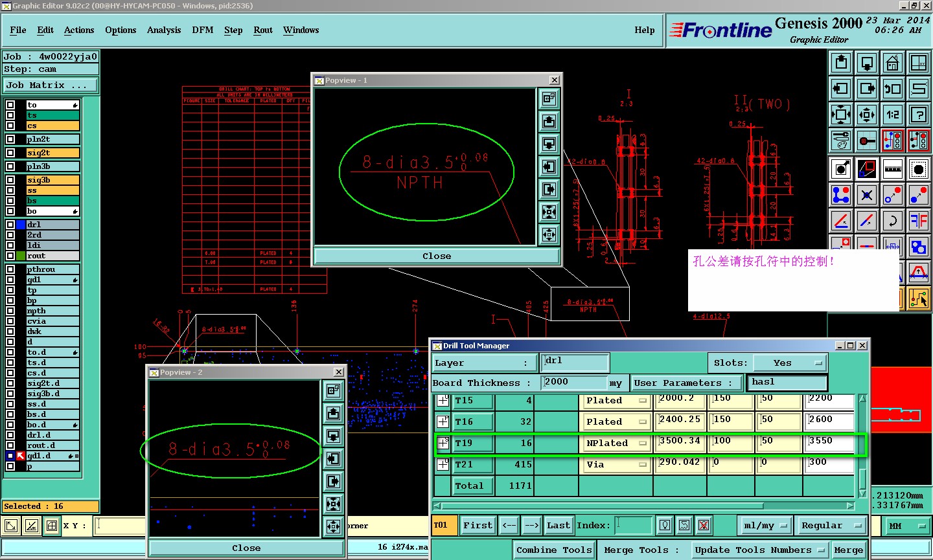Viewport: 933px width, 560px height.
Task: Click the question mark window icon
Action: point(919,115)
